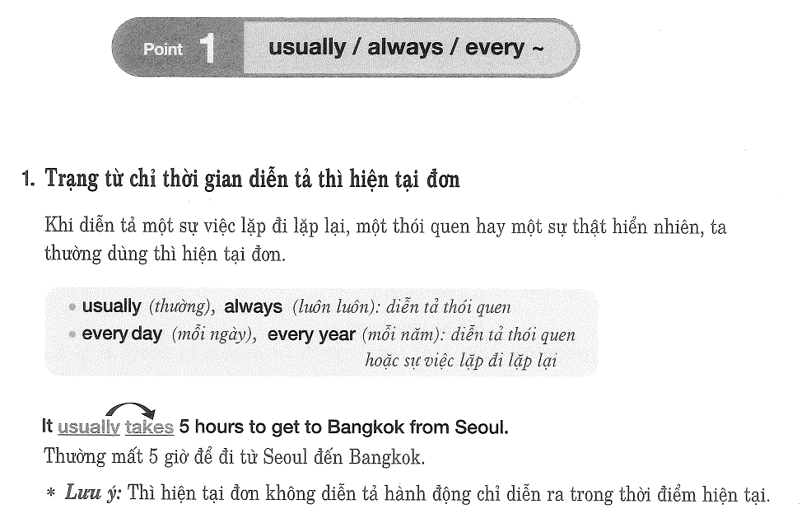802x532 pixels.
Task: Click the bold phrase 'every day'
Action: click(x=122, y=334)
